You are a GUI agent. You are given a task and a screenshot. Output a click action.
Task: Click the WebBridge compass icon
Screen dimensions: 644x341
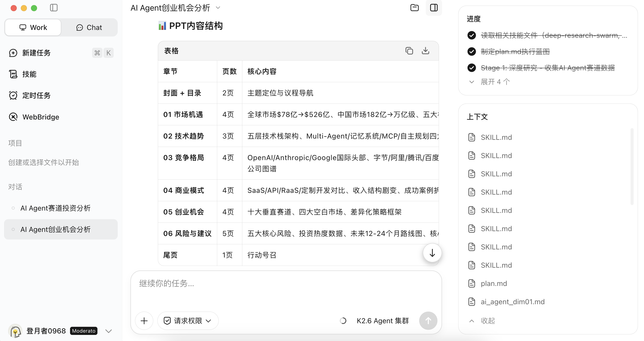click(13, 117)
